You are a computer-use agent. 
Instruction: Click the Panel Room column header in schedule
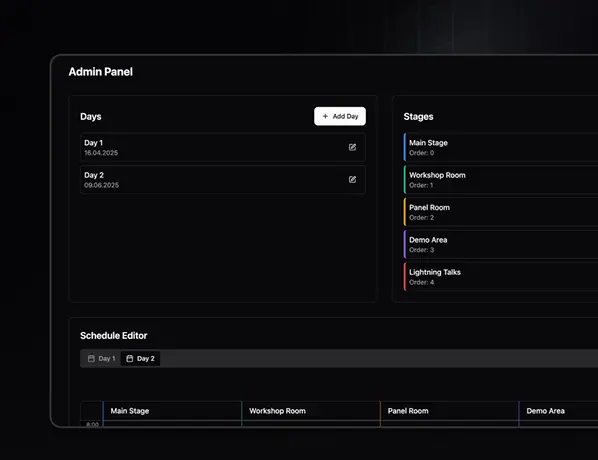449,411
